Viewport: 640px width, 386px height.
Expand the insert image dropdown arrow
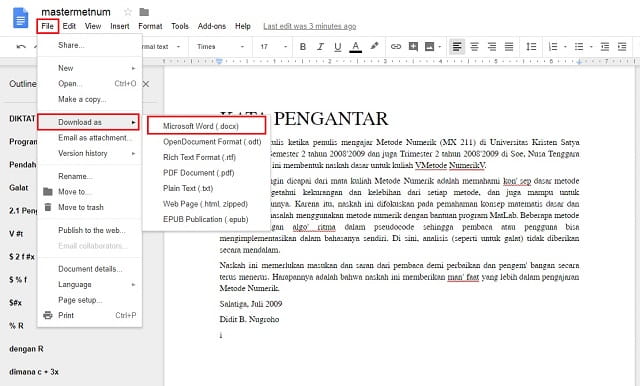[440, 47]
